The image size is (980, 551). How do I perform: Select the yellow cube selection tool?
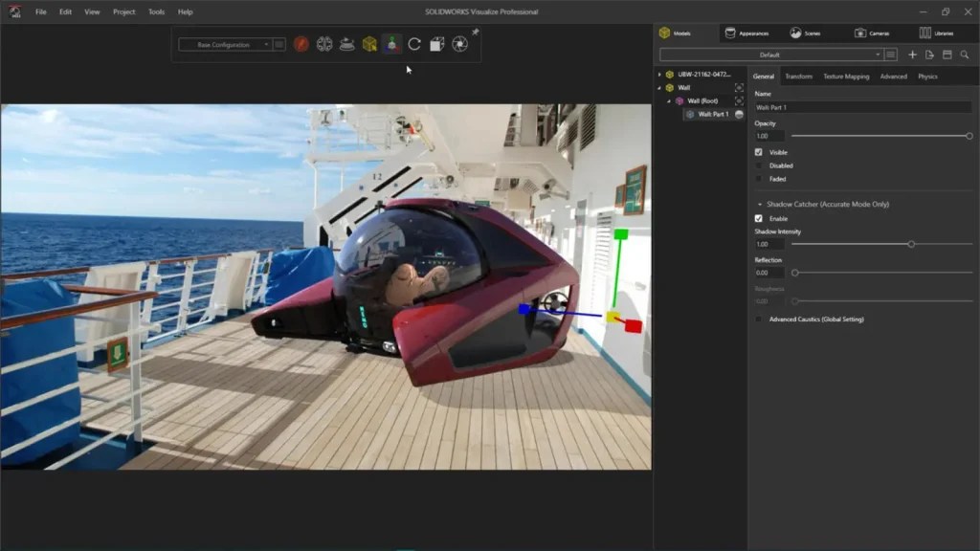(x=369, y=44)
